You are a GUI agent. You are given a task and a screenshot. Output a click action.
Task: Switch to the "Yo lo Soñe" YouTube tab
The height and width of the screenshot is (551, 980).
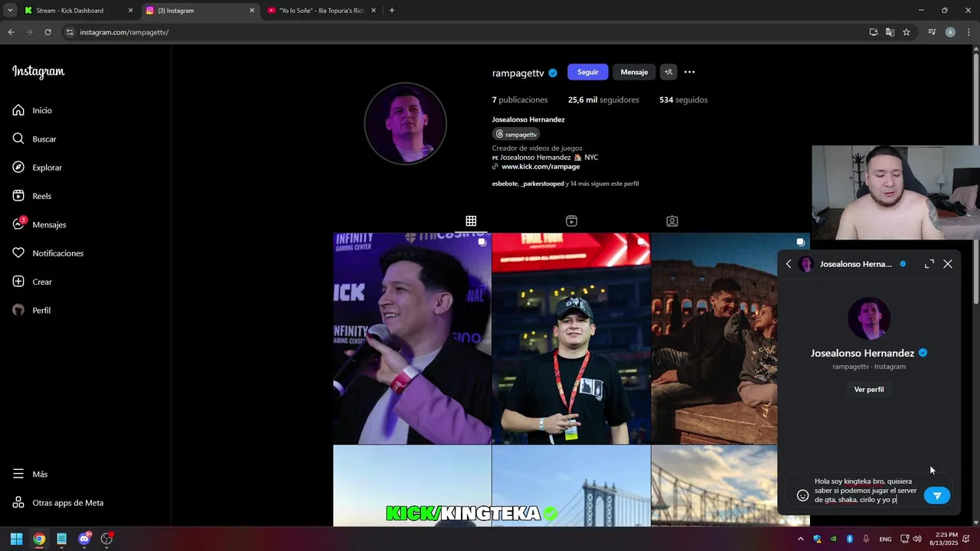(x=322, y=11)
